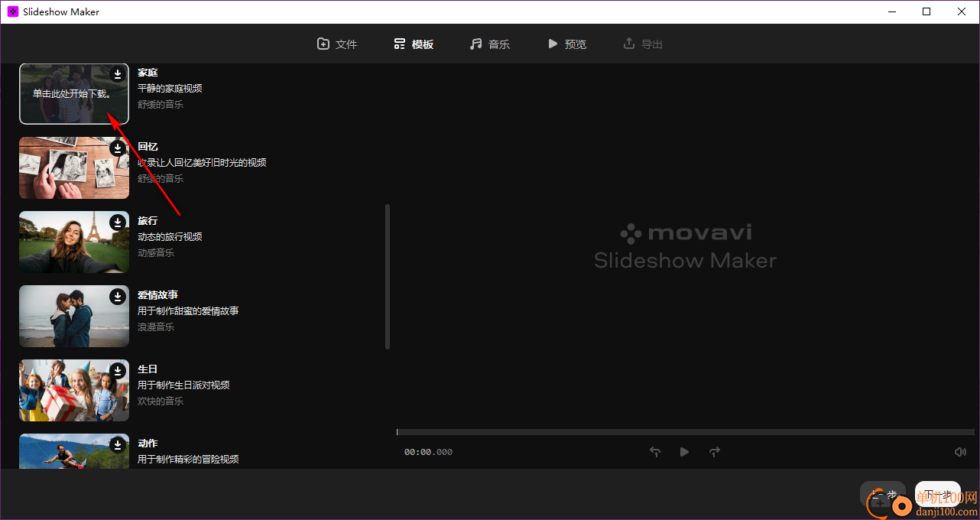The image size is (980, 520).
Task: Click the Slideshow Maker app icon in title bar
Action: tap(13, 12)
